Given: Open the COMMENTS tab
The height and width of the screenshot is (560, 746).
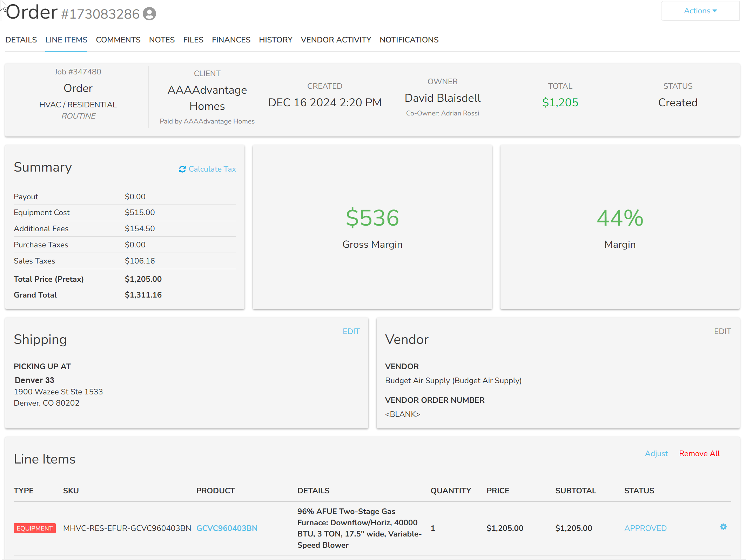Looking at the screenshot, I should click(118, 40).
